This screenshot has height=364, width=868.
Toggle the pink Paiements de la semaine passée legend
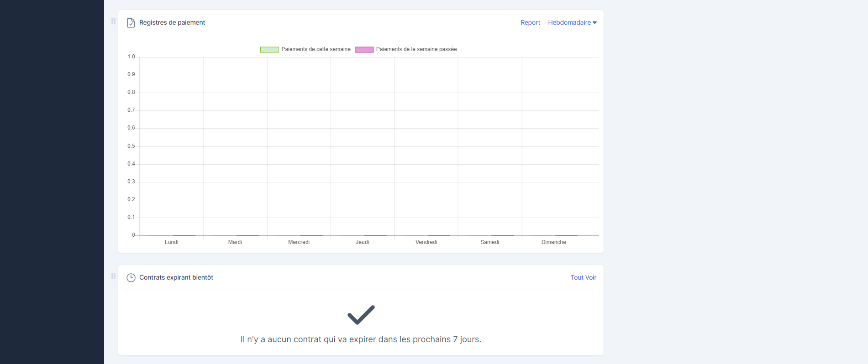(364, 49)
